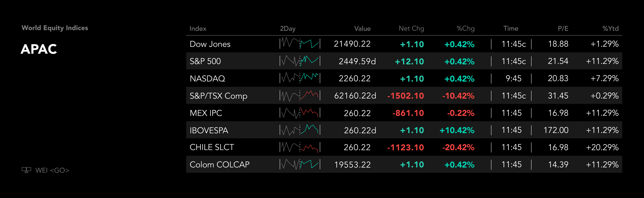This screenshot has width=644, height=198.
Task: Sort by the %Ytd column header
Action: (610, 29)
